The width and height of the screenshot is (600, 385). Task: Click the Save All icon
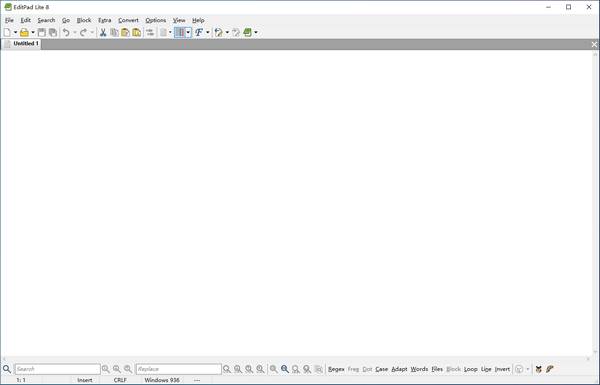(x=53, y=33)
